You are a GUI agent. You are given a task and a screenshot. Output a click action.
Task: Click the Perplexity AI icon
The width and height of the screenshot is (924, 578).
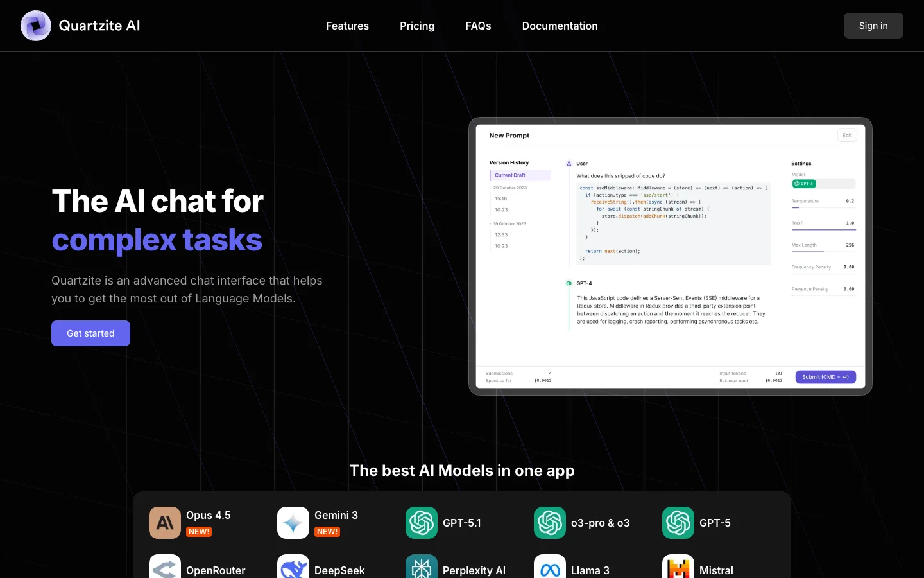(x=422, y=566)
